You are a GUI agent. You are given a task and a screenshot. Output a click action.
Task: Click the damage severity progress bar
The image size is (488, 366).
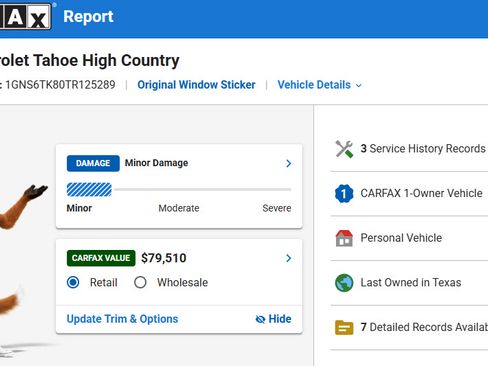179,190
